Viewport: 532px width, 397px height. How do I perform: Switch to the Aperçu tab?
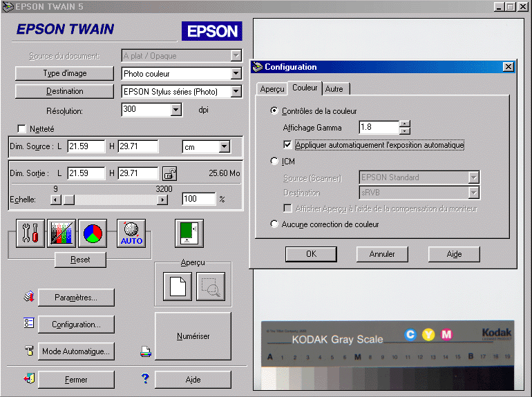pyautogui.click(x=272, y=89)
